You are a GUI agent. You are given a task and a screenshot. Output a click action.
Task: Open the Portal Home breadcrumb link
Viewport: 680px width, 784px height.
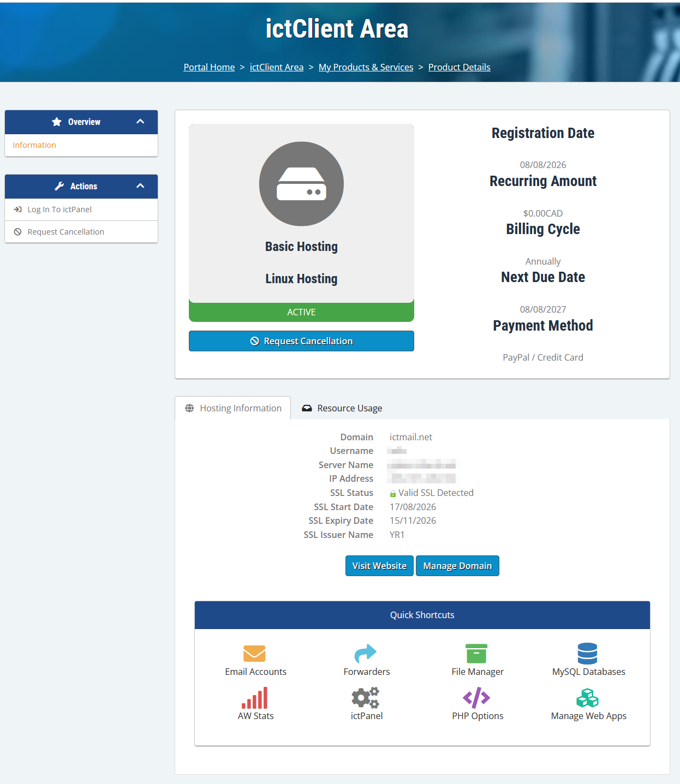(x=209, y=67)
